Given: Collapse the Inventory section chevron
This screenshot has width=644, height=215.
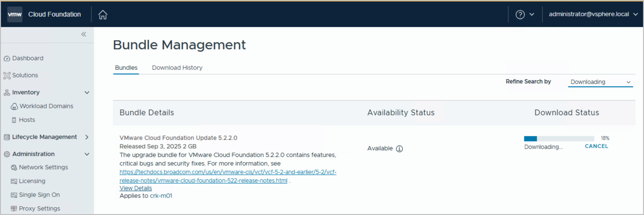Looking at the screenshot, I should coord(87,93).
